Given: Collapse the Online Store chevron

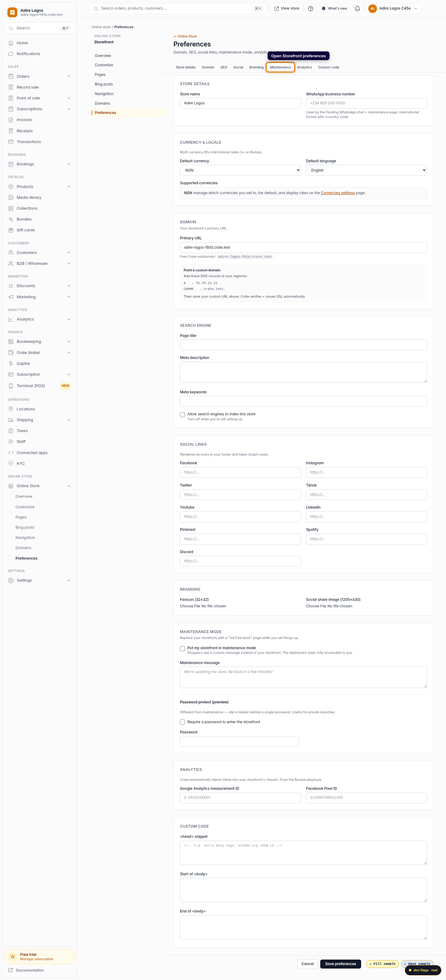Looking at the screenshot, I should (x=69, y=486).
